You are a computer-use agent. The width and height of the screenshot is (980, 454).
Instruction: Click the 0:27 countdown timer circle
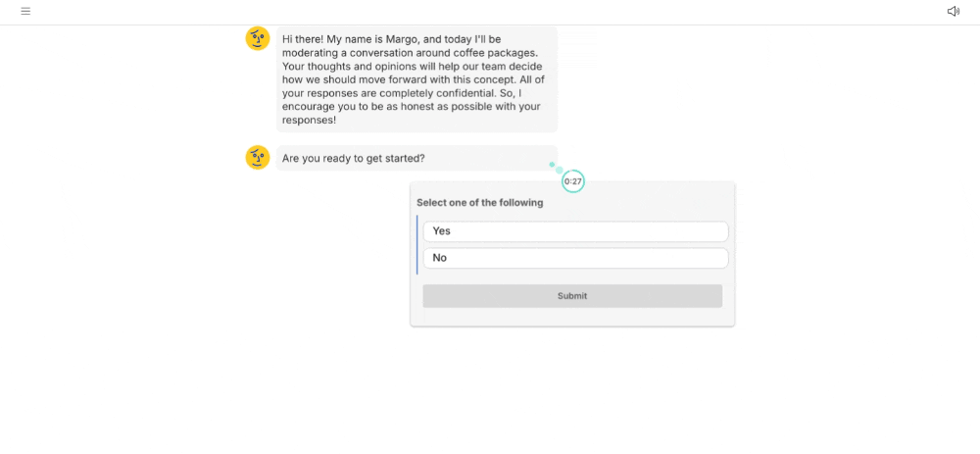(x=573, y=181)
